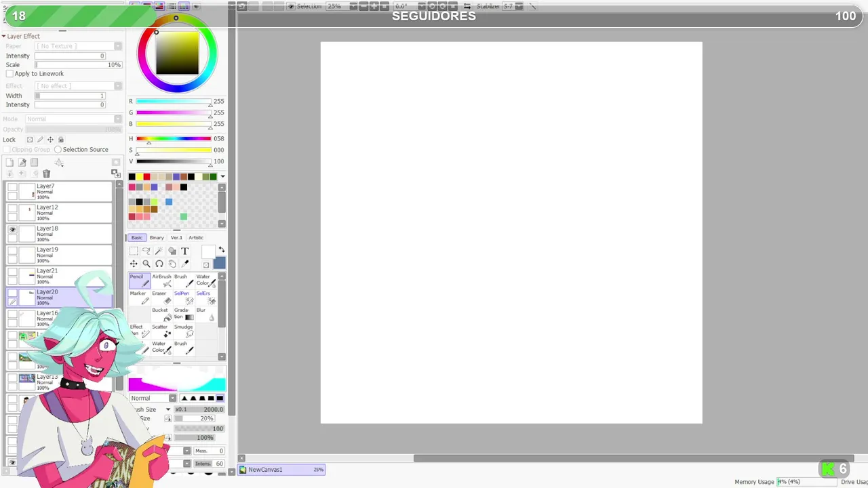Screen dimensions: 868x488
Task: Select the Hand pan tool
Action: point(172,264)
